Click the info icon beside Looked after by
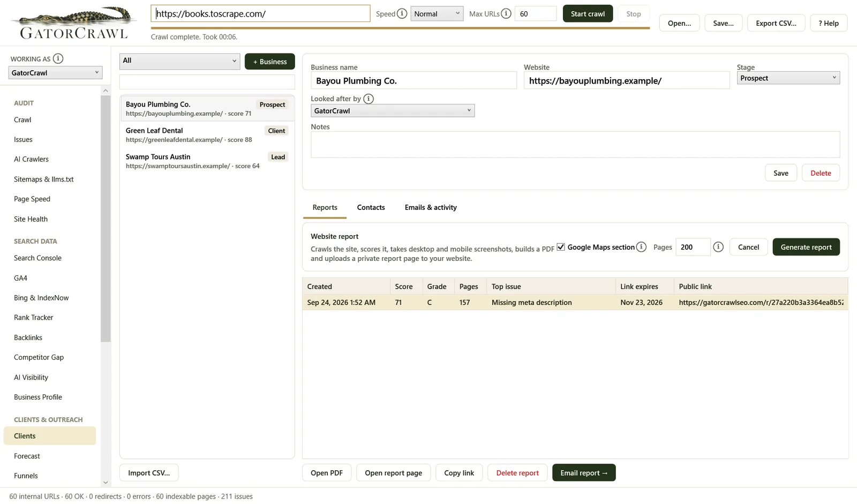The image size is (857, 504). (369, 99)
